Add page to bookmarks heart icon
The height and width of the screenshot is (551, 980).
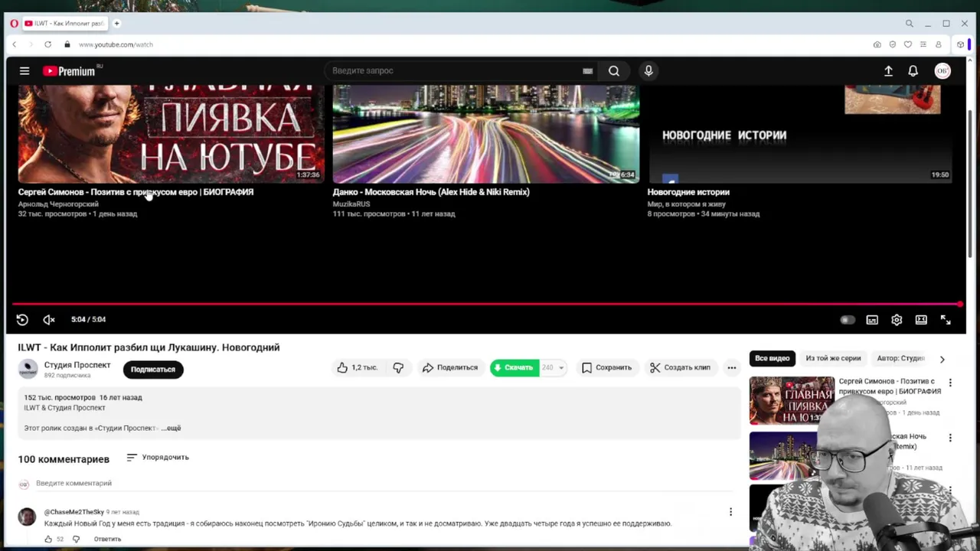(x=908, y=44)
